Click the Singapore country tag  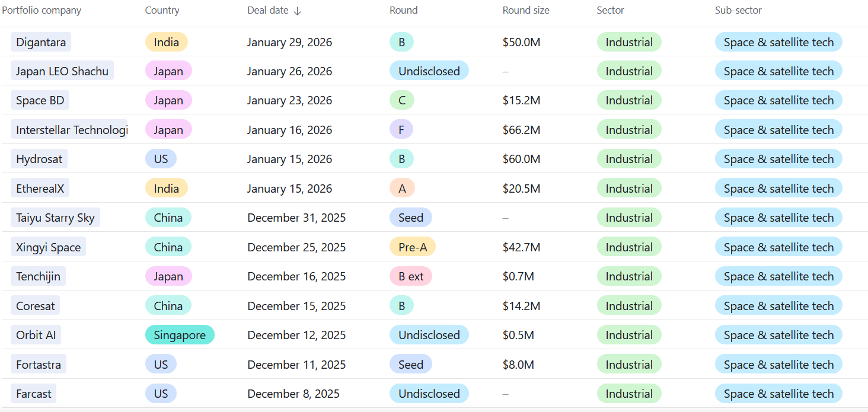coord(180,335)
